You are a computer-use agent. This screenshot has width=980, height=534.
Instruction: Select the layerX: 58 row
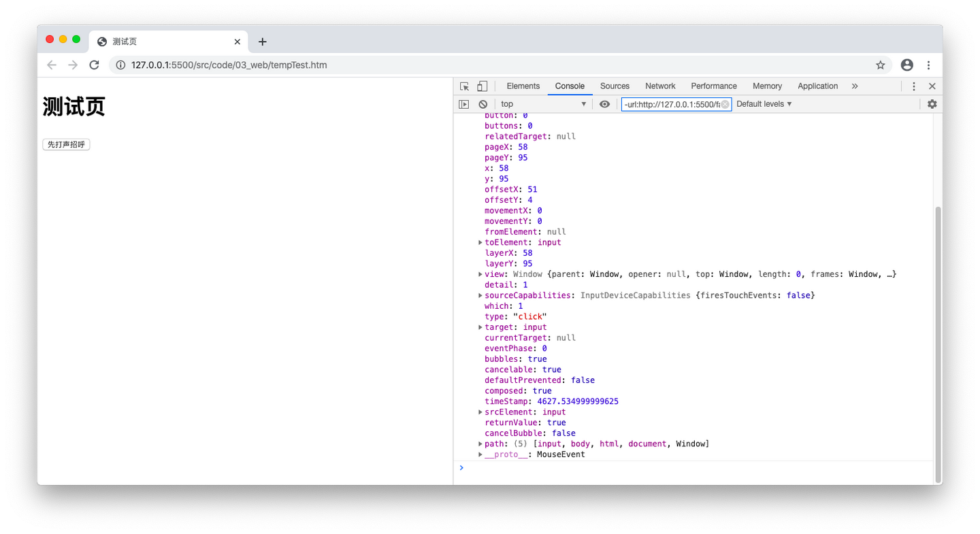point(509,253)
